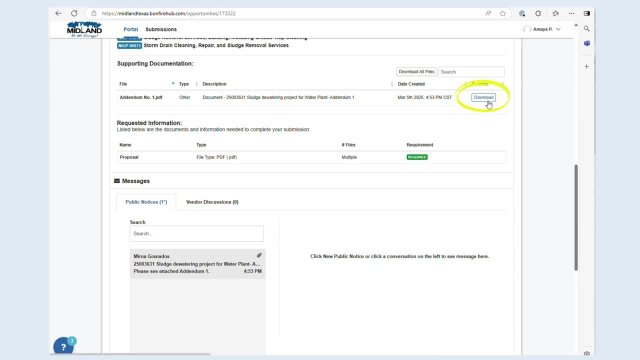
Task: Open the Mirna Granados public notice message
Action: tap(198, 264)
